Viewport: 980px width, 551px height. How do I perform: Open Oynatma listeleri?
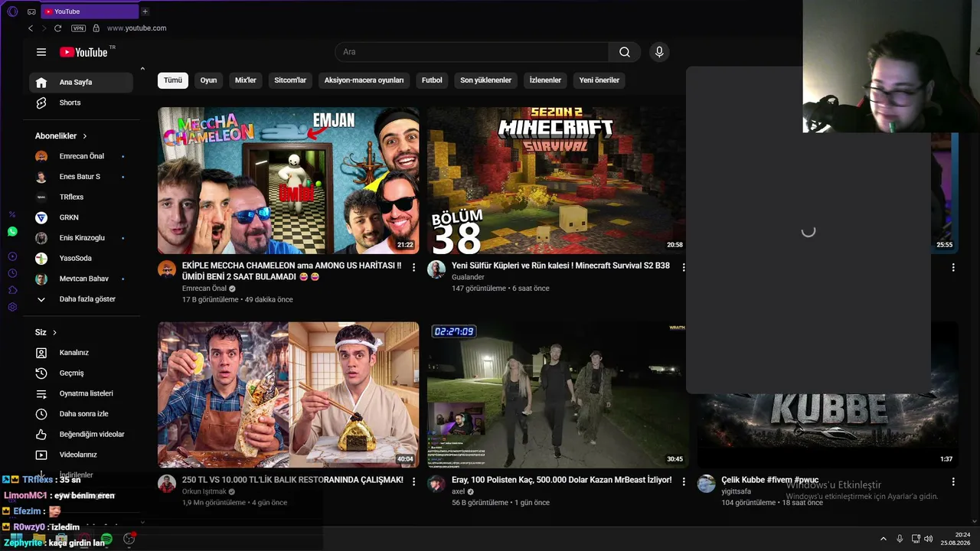coord(81,393)
